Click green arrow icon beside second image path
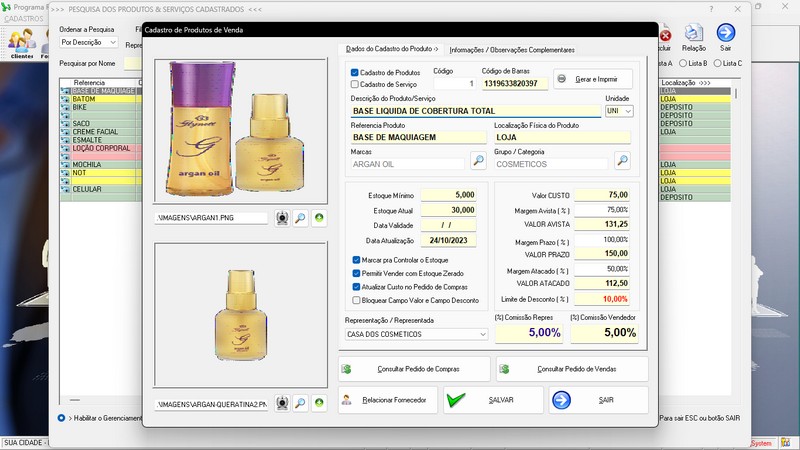The height and width of the screenshot is (450, 800). tap(319, 404)
